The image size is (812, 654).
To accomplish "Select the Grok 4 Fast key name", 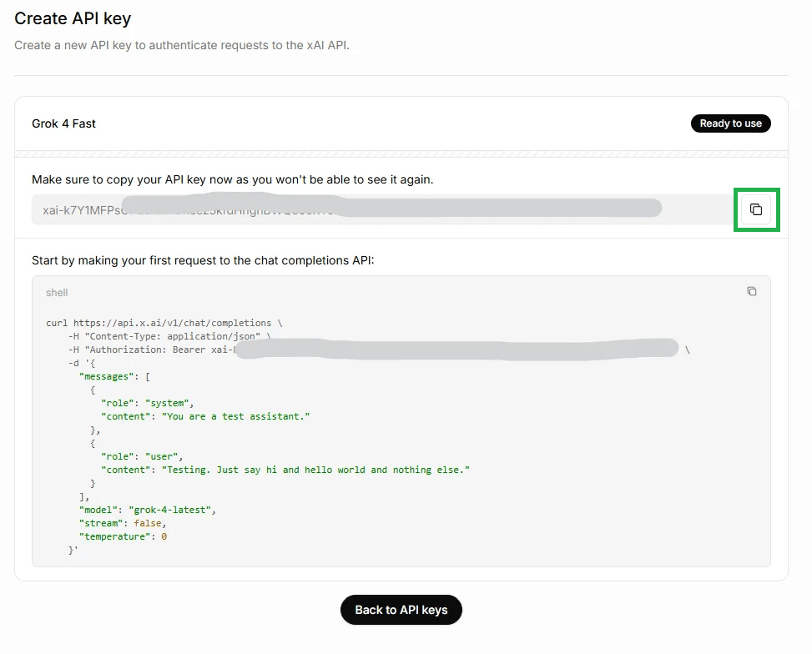I will 64,123.
